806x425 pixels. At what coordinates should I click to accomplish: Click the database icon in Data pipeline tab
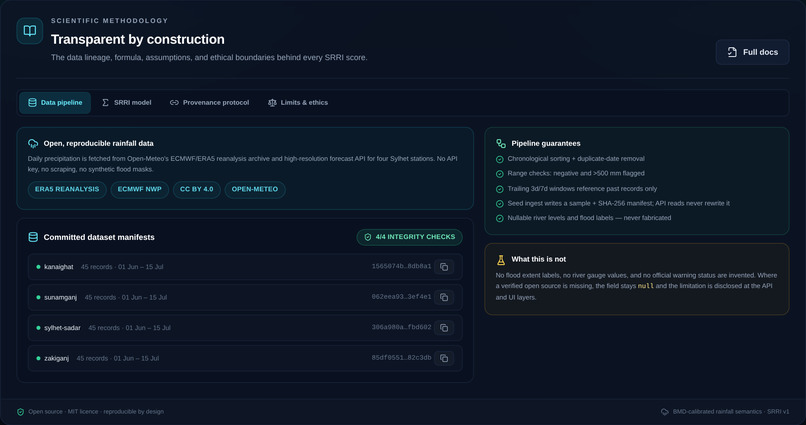tap(32, 103)
